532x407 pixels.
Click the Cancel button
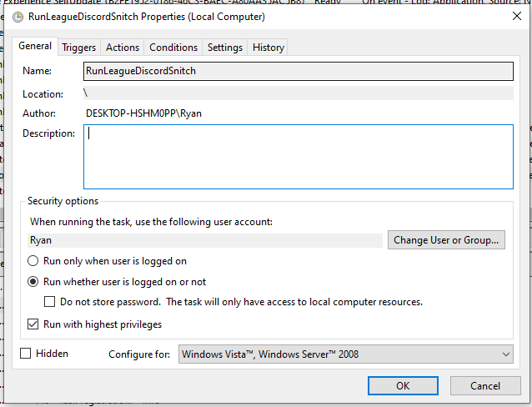485,385
